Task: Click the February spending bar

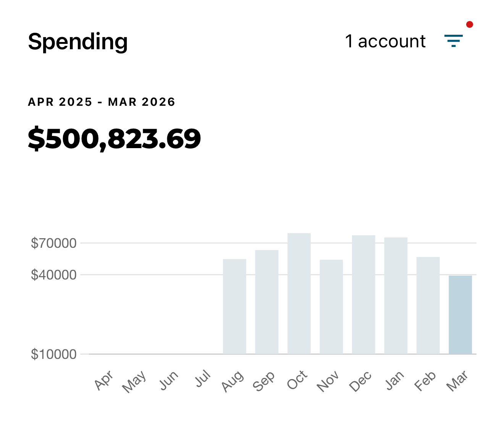Action: 428,305
